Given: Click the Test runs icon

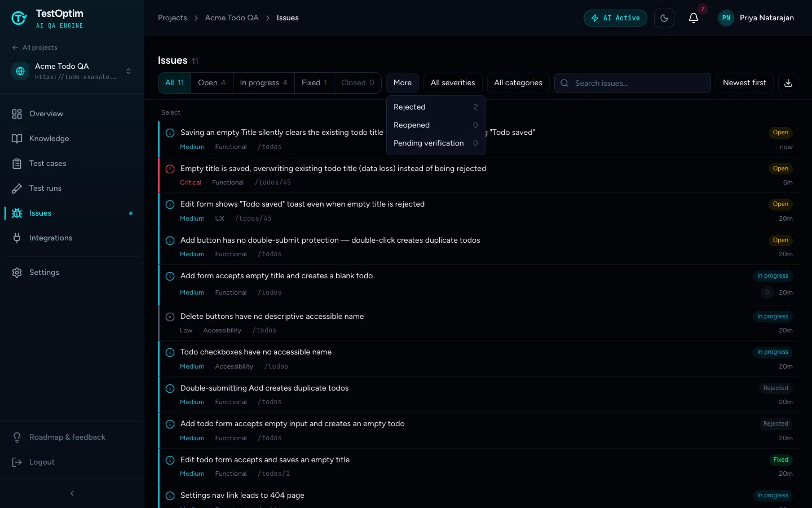Looking at the screenshot, I should coord(17,189).
